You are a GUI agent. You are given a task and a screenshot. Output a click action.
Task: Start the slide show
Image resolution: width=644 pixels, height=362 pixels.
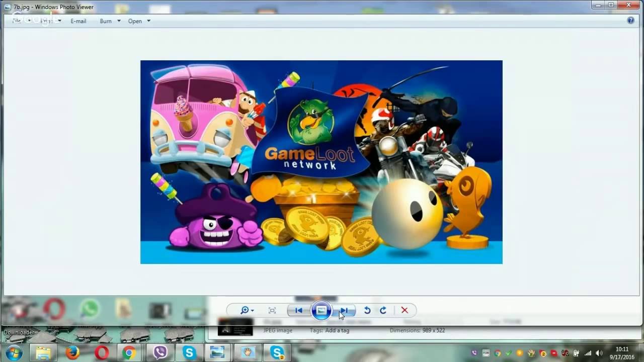(321, 310)
